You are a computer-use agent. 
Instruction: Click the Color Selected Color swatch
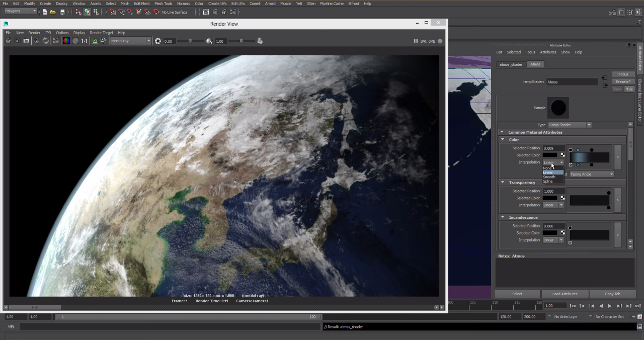click(x=550, y=155)
